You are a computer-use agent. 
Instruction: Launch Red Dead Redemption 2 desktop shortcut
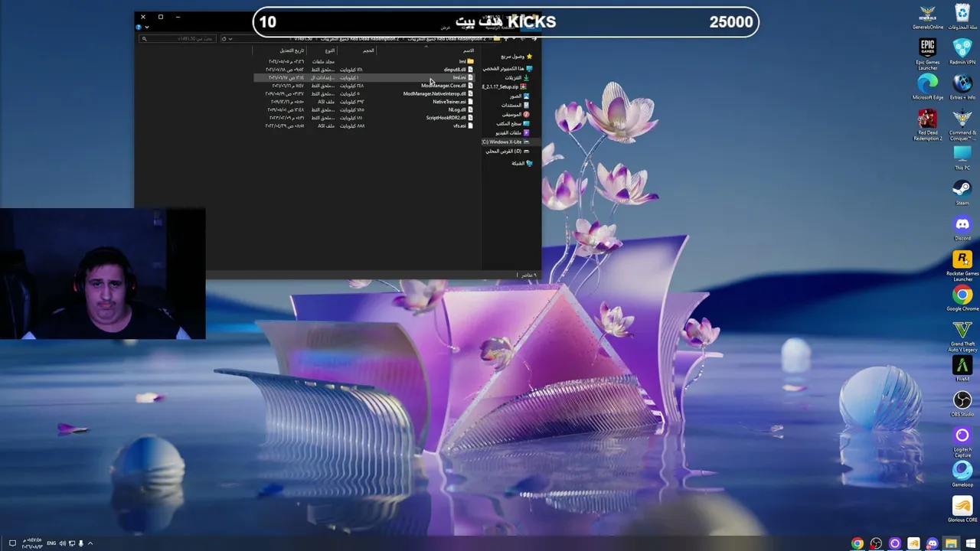pyautogui.click(x=927, y=125)
